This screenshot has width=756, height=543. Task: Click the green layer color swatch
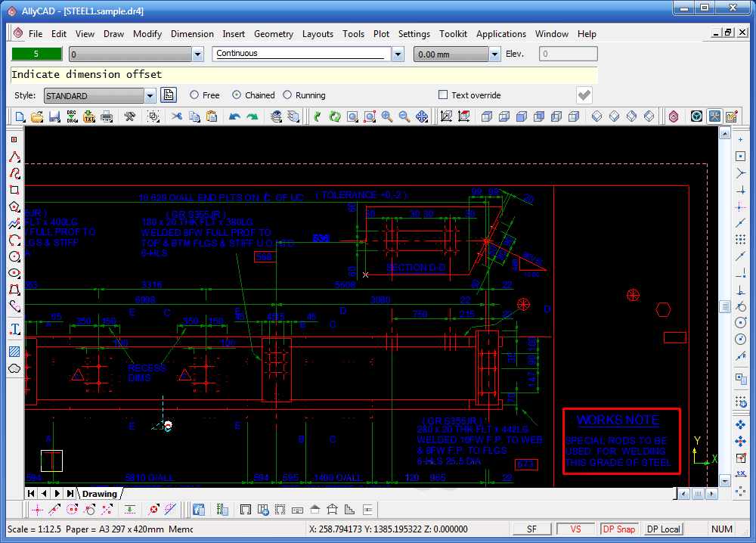34,54
